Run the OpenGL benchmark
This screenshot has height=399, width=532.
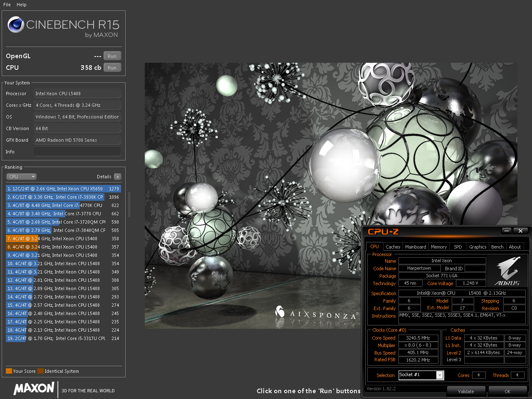(x=112, y=56)
